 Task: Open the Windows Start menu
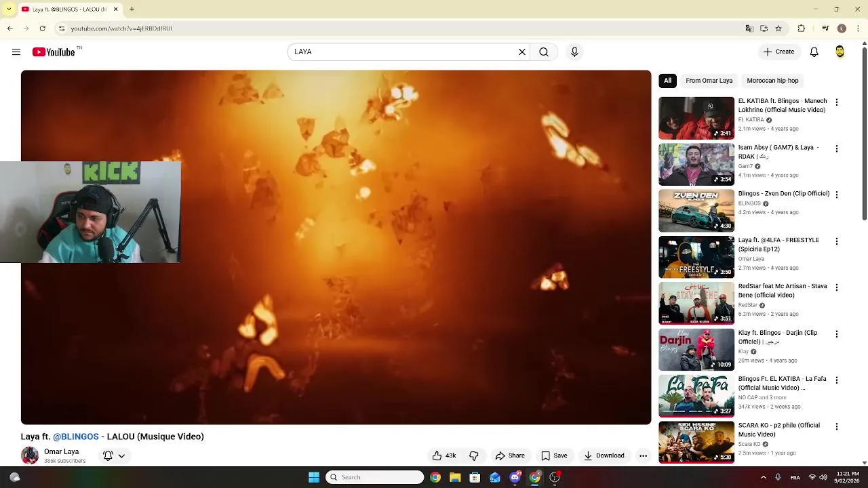click(313, 477)
